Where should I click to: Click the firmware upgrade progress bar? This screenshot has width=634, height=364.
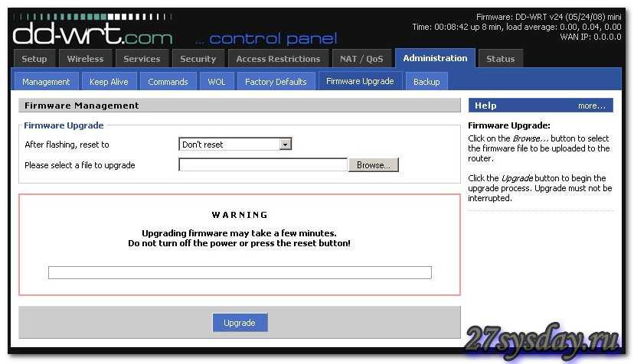[x=240, y=272]
